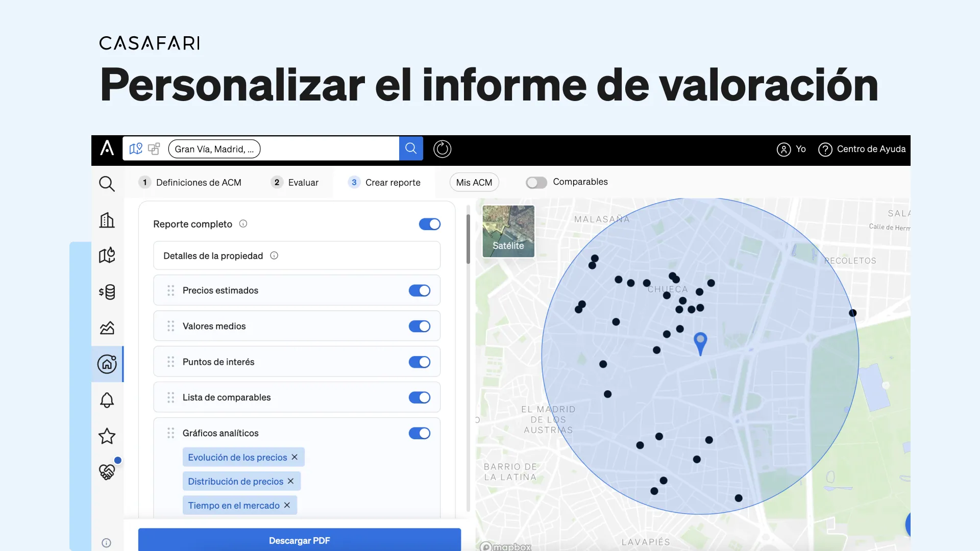Open the Yo user profile icon
The width and height of the screenshot is (980, 551).
[783, 149]
